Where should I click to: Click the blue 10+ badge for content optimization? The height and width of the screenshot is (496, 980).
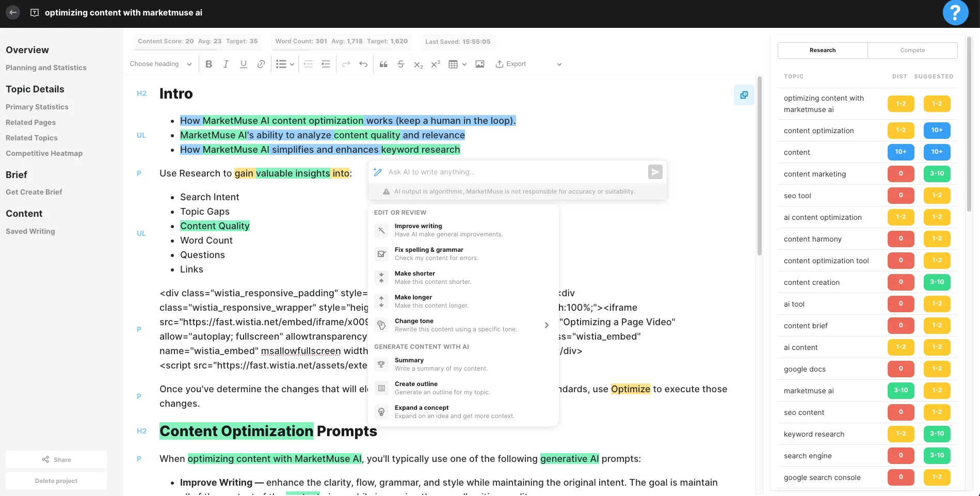(x=937, y=130)
